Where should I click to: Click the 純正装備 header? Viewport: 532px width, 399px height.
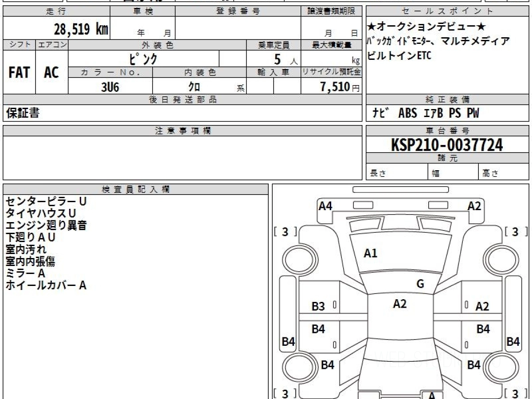coord(447,100)
